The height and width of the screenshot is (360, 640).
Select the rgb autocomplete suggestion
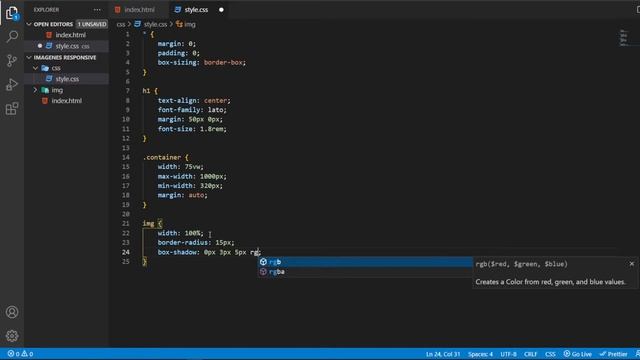pos(365,262)
